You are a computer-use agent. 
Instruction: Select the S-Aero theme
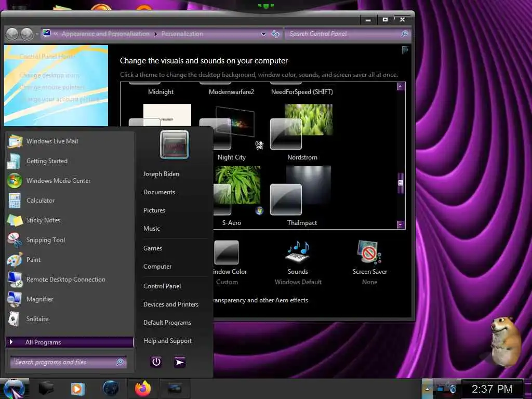click(x=232, y=197)
